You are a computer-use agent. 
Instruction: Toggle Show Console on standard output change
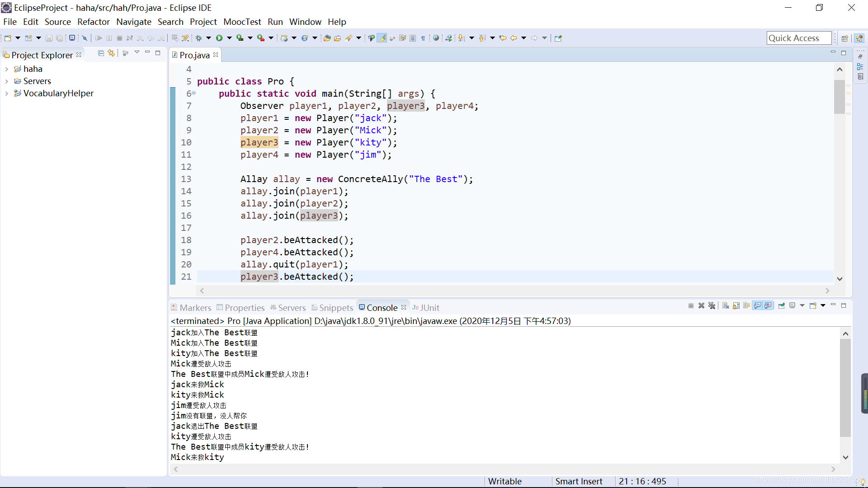coord(757,306)
